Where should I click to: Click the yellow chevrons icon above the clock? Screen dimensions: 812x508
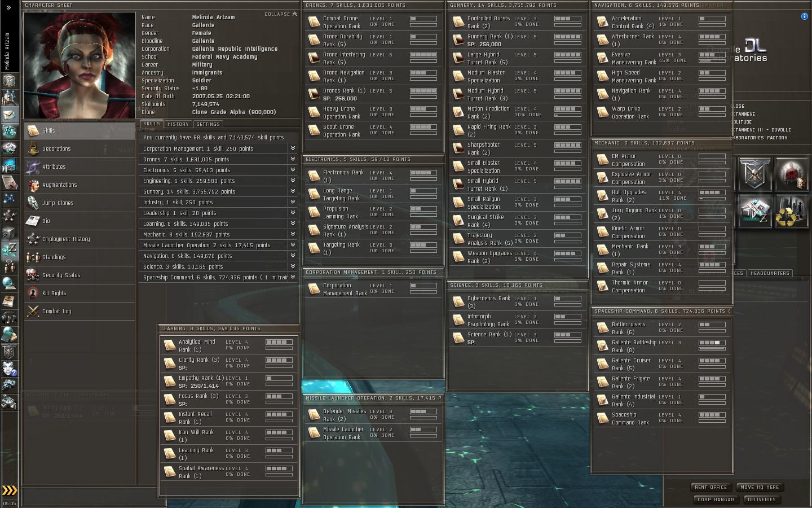click(x=10, y=490)
